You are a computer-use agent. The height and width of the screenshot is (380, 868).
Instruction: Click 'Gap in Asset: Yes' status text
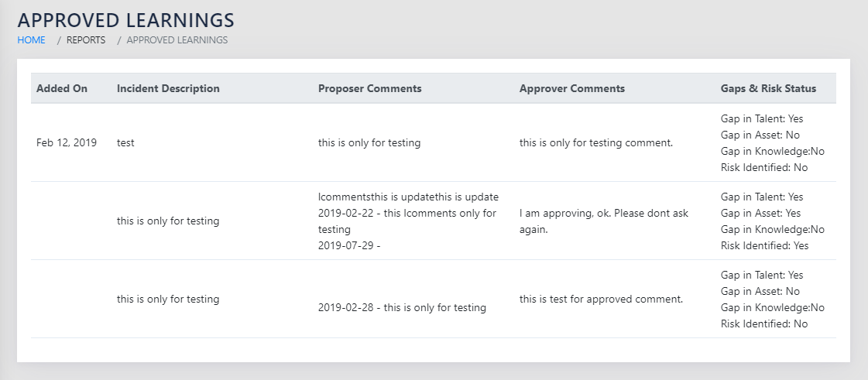tap(760, 213)
